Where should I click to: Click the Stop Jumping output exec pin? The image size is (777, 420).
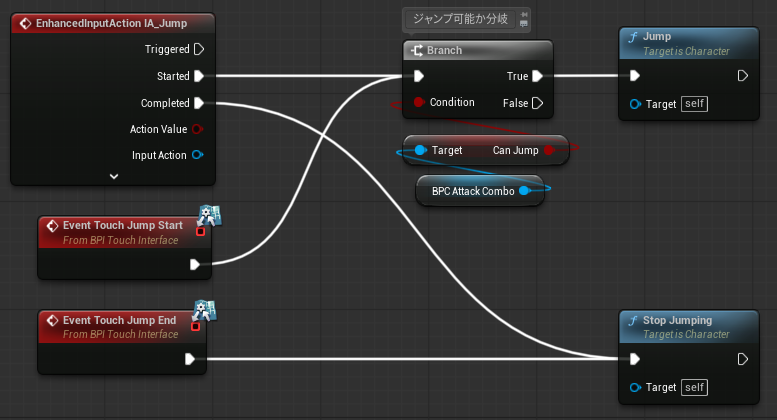[742, 359]
